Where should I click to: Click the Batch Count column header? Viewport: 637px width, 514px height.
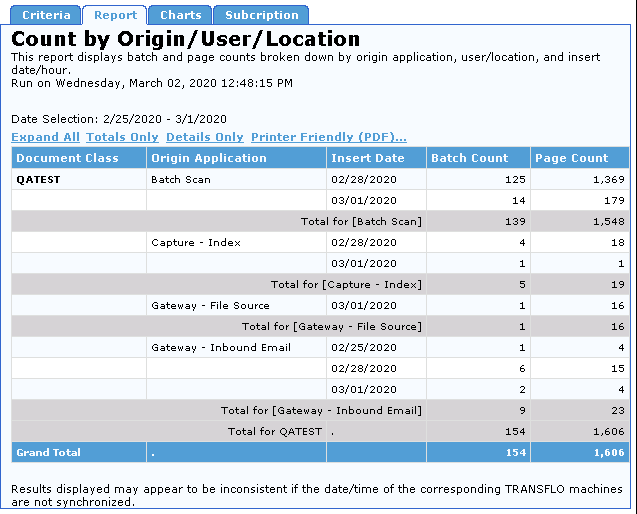pos(469,158)
